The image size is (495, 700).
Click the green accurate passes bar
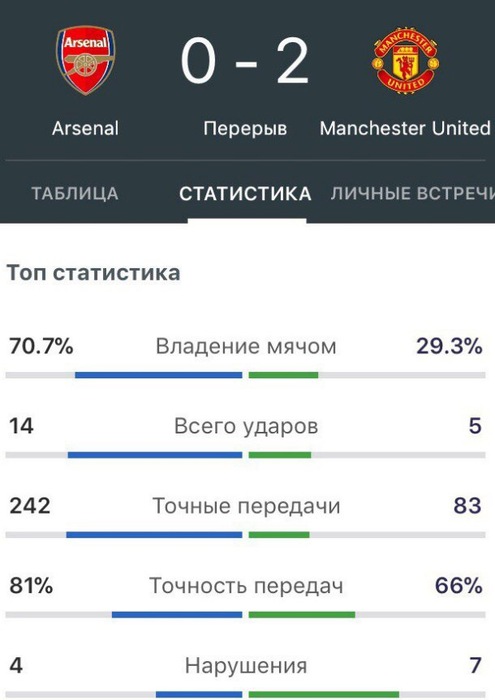(279, 535)
